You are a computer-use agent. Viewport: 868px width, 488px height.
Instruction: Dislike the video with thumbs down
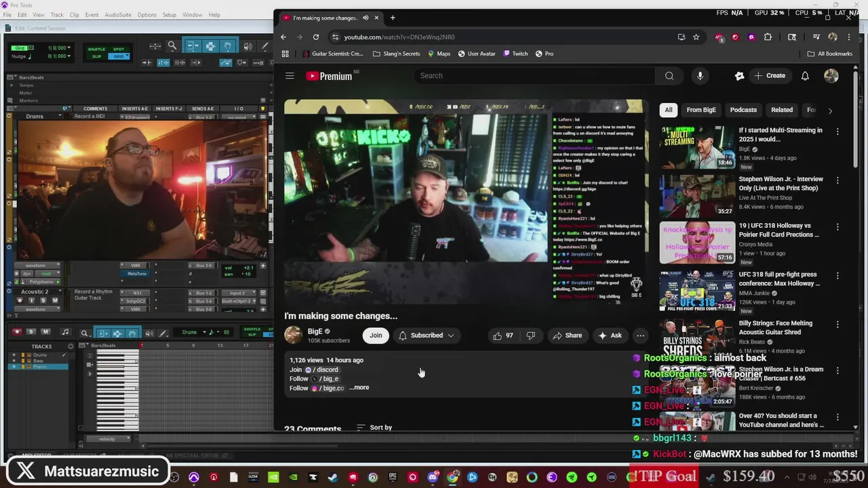pyautogui.click(x=531, y=335)
